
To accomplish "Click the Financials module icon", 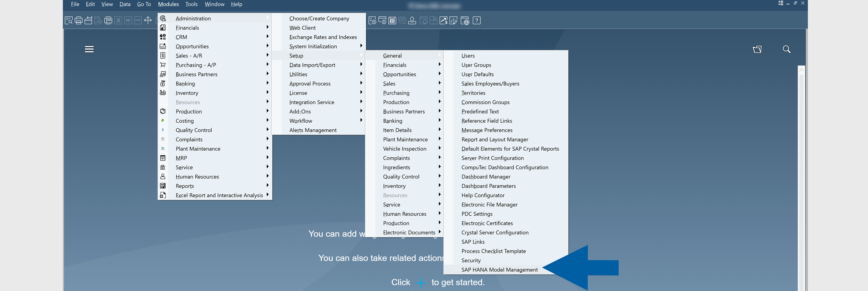I will coord(163,28).
